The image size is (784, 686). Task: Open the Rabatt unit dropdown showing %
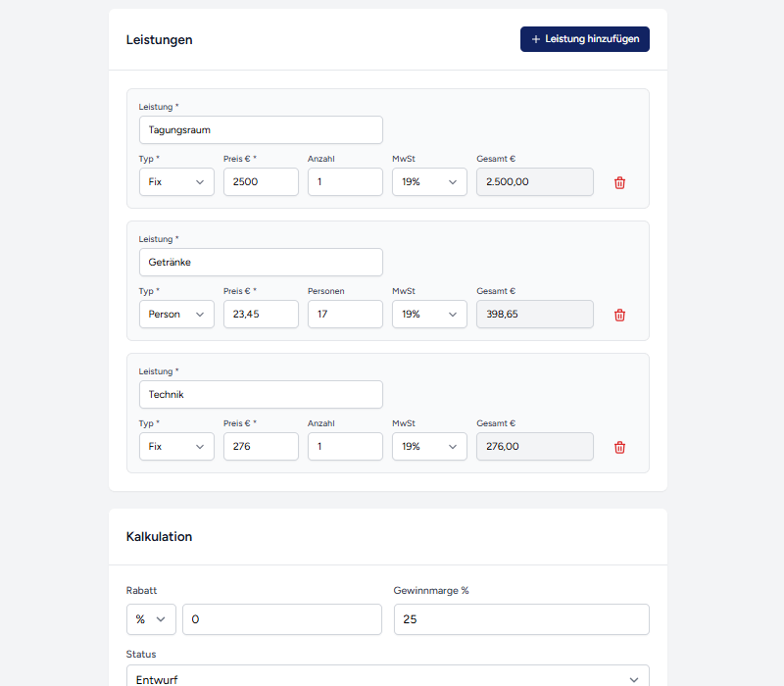[x=151, y=619]
